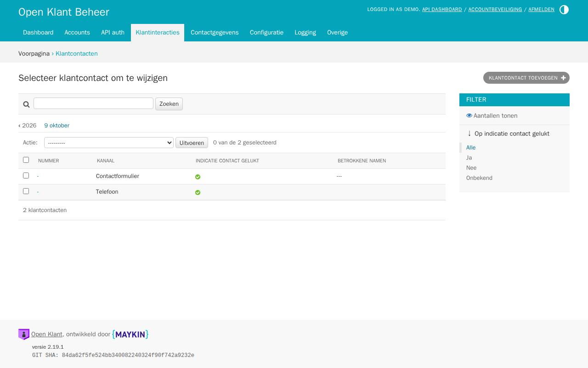This screenshot has height=368, width=588.
Task: Filter contact gelukt by Ja
Action: coord(469,158)
